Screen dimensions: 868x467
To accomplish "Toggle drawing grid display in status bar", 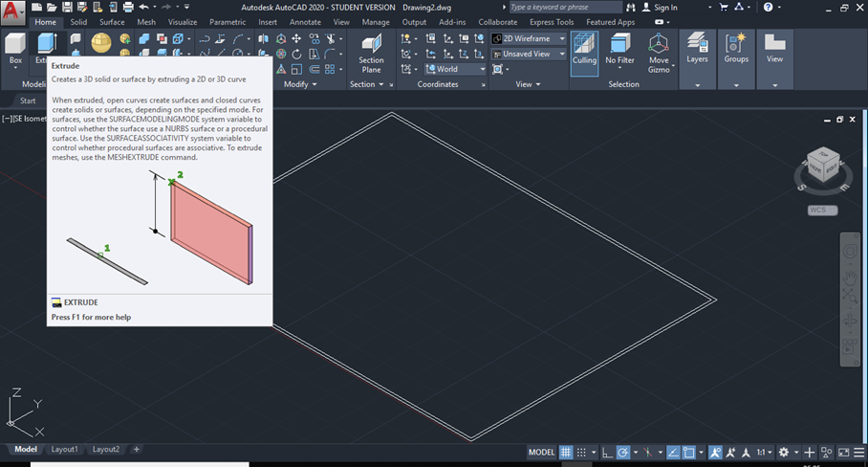I will click(x=566, y=453).
